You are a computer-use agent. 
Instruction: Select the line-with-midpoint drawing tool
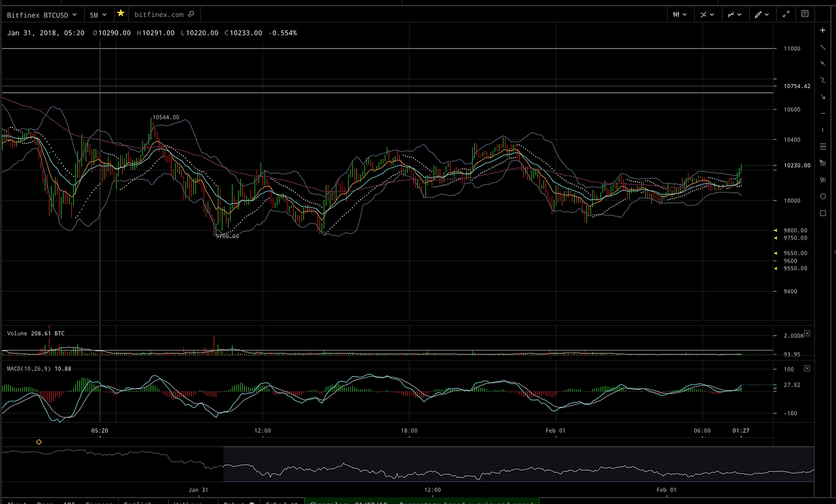pos(822,63)
